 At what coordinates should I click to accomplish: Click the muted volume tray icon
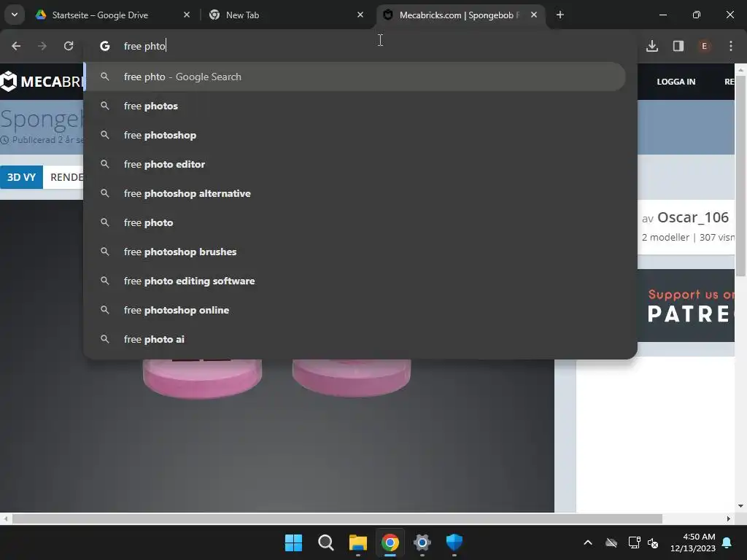(x=653, y=542)
